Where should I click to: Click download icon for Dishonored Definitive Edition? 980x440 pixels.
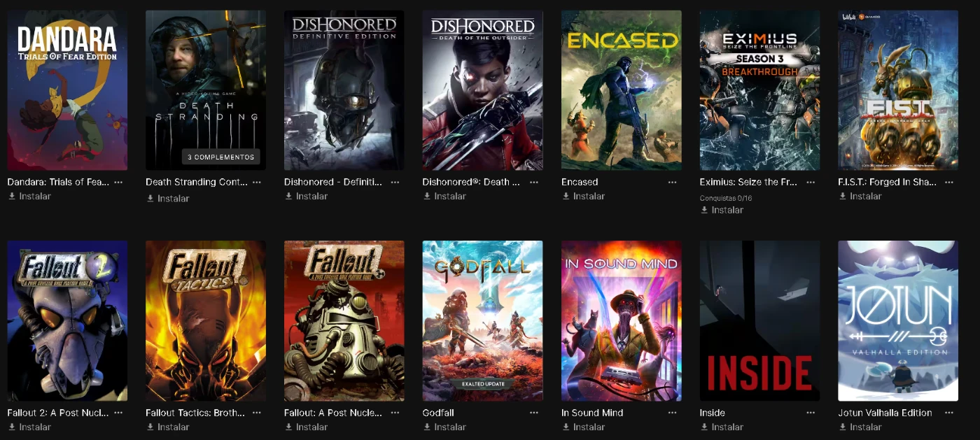pyautogui.click(x=288, y=197)
